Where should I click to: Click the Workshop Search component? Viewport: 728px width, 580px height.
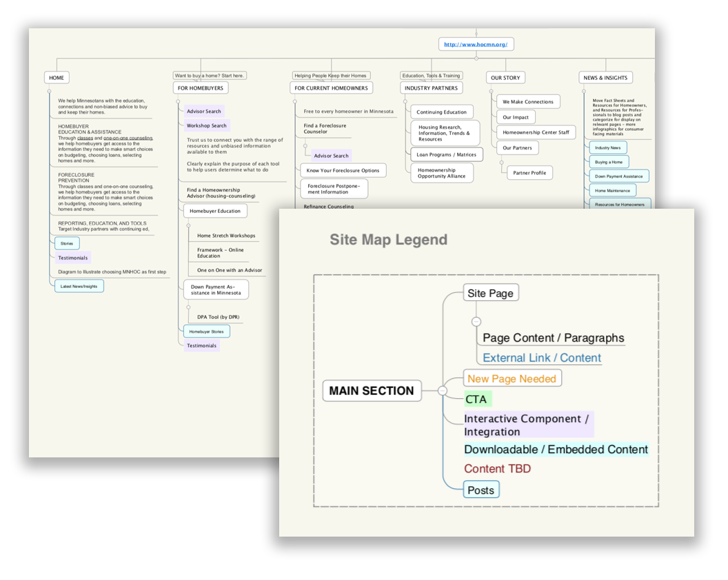(206, 126)
